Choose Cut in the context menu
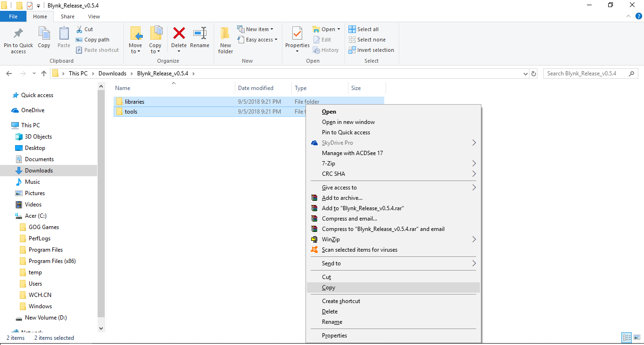This screenshot has width=644, height=345. 393,277
